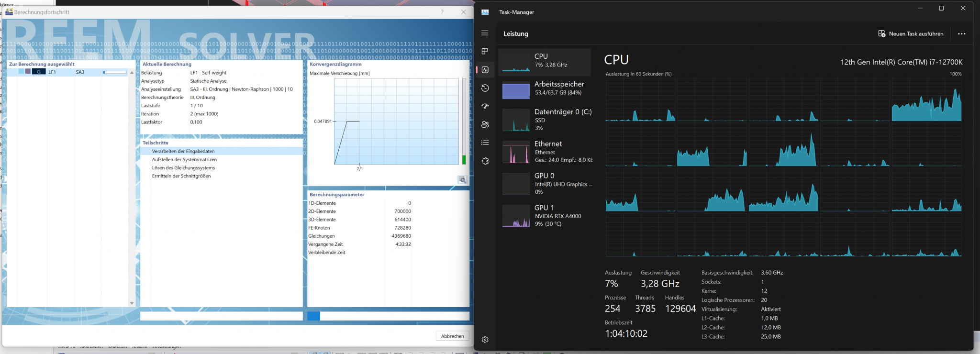The image size is (980, 354).
Task: Click the Virtualisierung value Aktiviert
Action: pyautogui.click(x=771, y=309)
